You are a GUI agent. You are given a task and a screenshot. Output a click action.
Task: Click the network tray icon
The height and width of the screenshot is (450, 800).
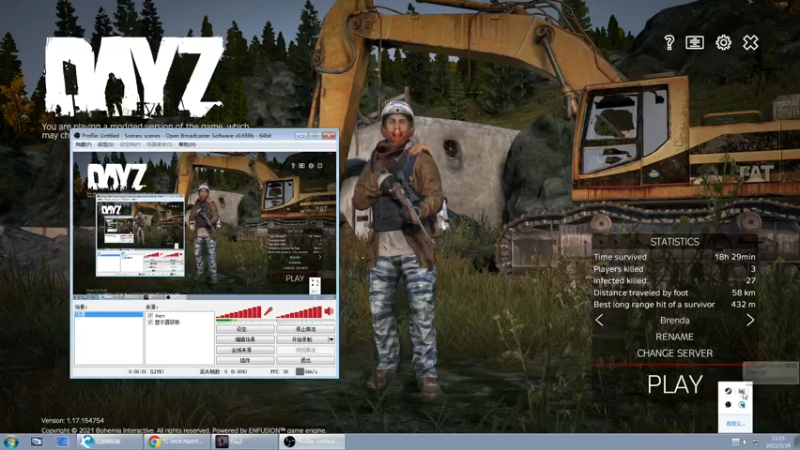(x=756, y=442)
